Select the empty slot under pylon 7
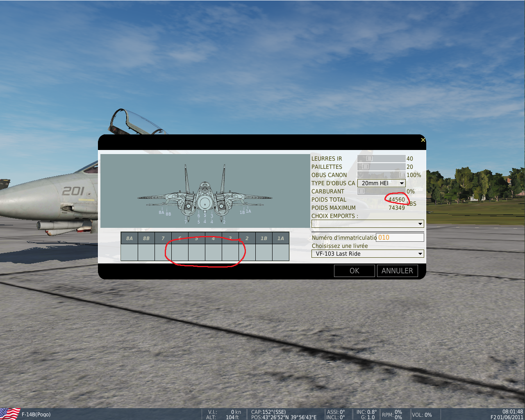This screenshot has width=525, height=420. (163, 252)
